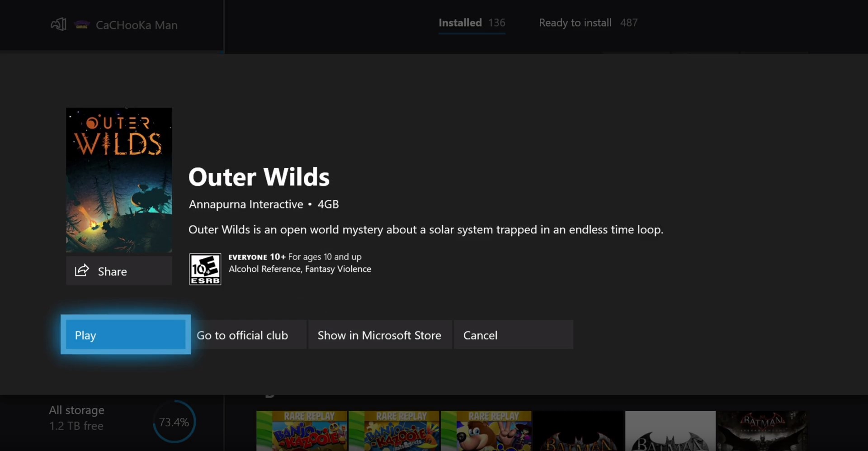Click the Outer Wilds description sentence

coord(426,230)
